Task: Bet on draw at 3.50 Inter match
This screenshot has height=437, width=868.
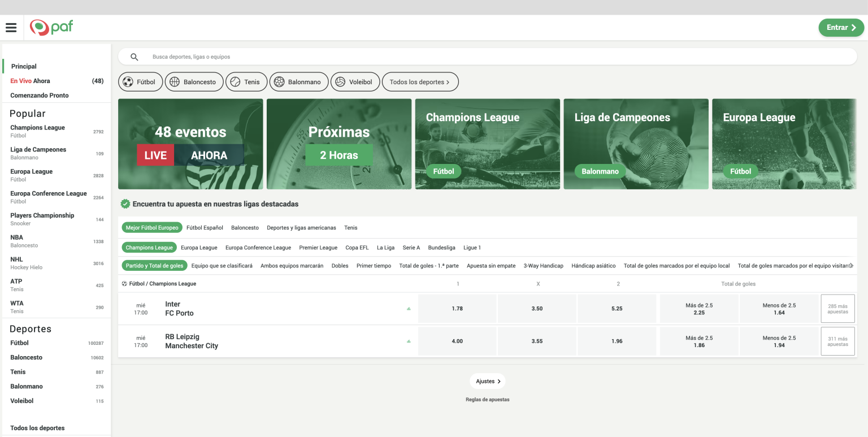Action: (x=537, y=309)
